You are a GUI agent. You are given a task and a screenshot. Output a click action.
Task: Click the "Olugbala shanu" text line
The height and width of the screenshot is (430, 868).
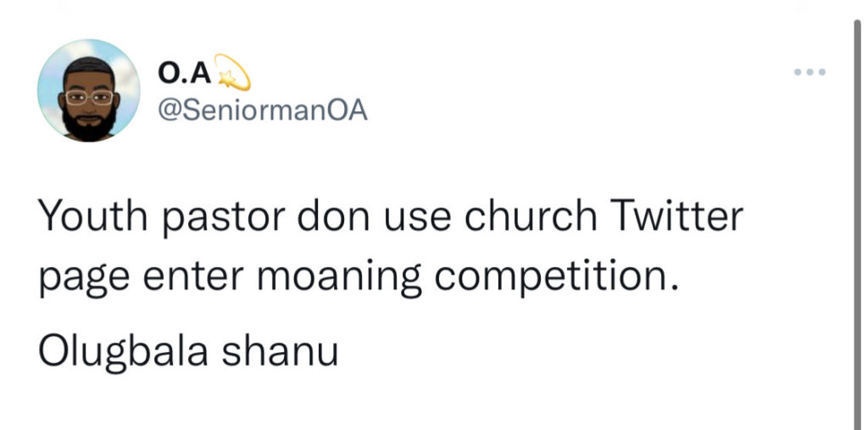coord(188,349)
